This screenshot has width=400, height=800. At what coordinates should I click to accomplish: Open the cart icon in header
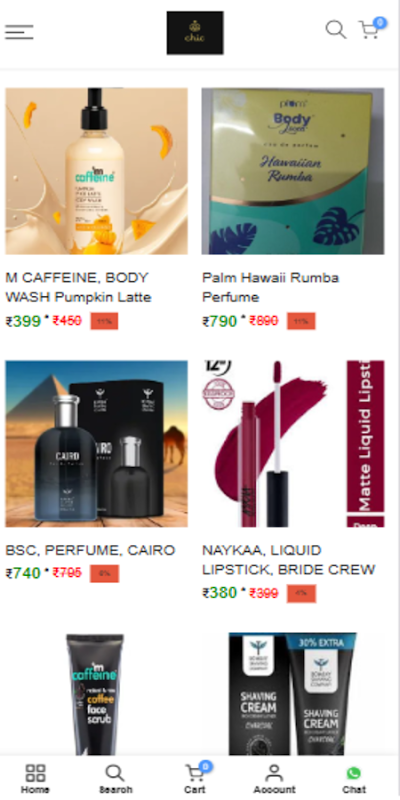click(x=371, y=29)
